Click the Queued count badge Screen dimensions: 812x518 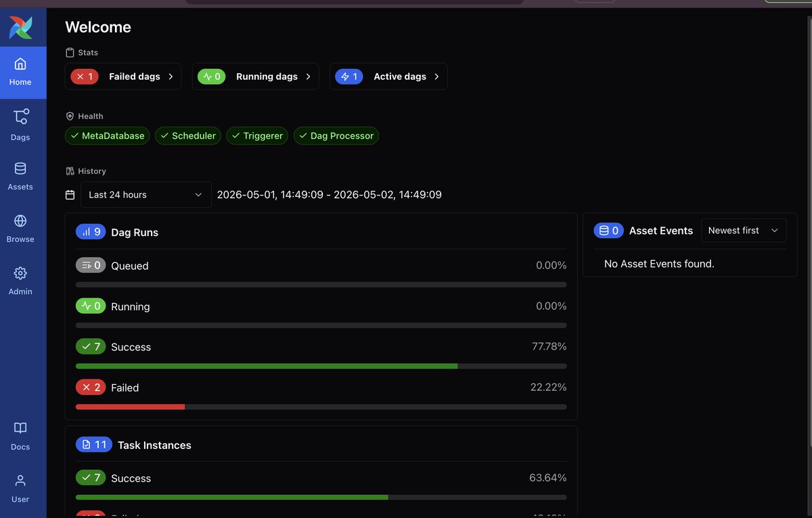pos(91,266)
